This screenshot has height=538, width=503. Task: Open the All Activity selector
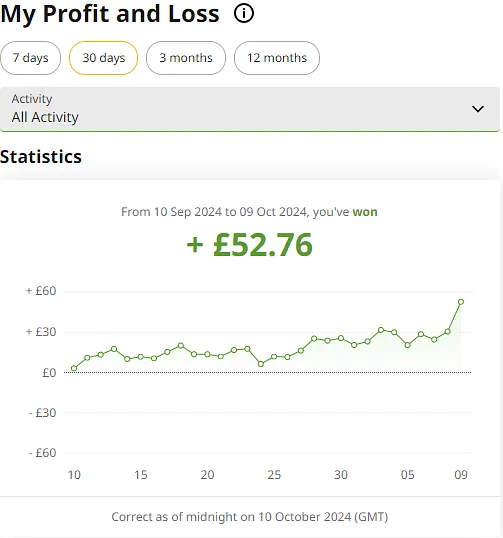pyautogui.click(x=250, y=109)
